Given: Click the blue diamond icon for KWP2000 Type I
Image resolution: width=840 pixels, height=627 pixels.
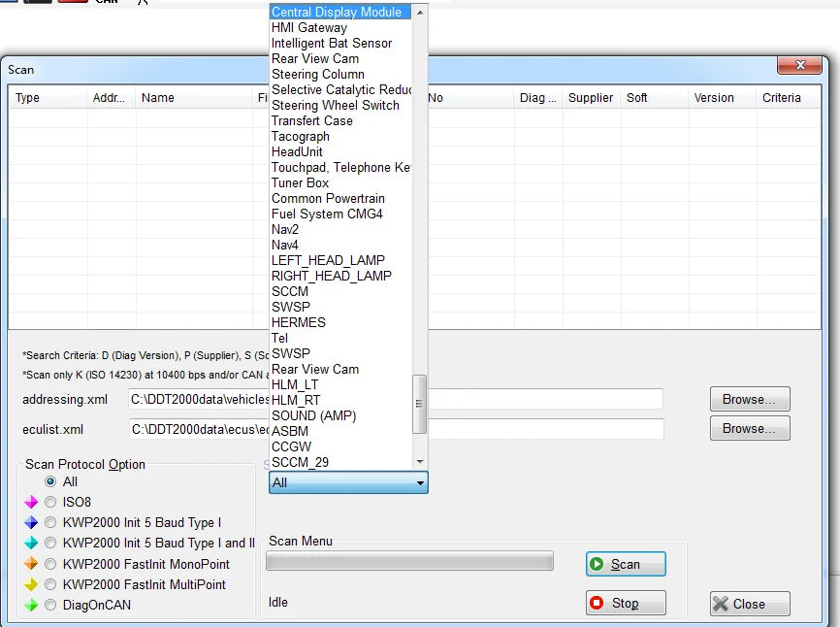Looking at the screenshot, I should click(x=31, y=522).
